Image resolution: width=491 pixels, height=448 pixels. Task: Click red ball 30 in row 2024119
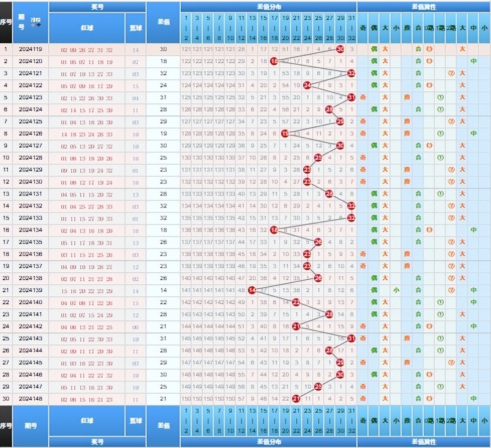click(x=340, y=49)
